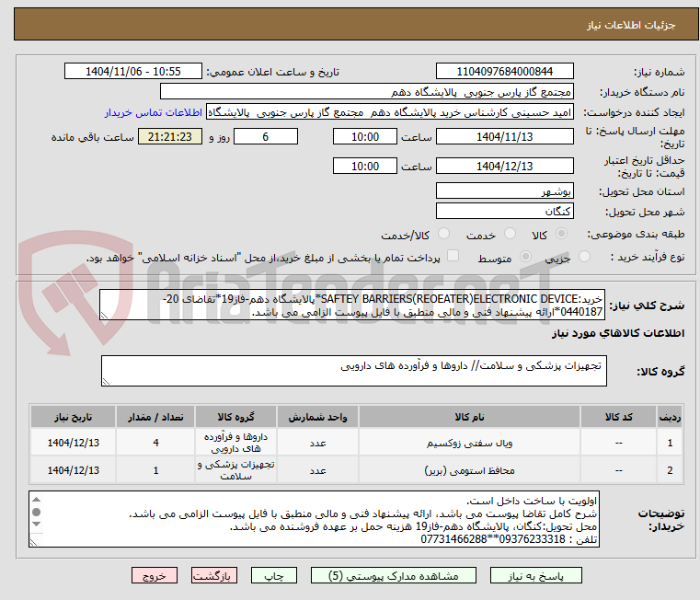Select the جزیی purchase type radio

584,257
